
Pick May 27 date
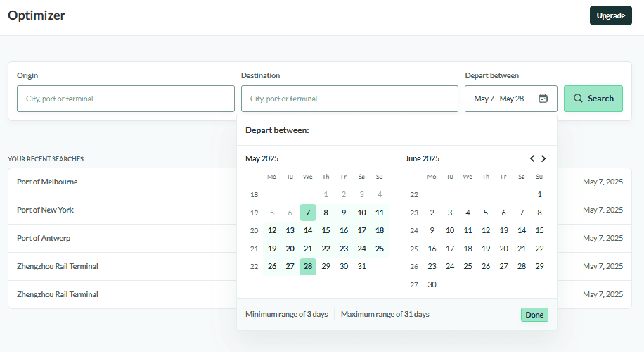(x=290, y=267)
